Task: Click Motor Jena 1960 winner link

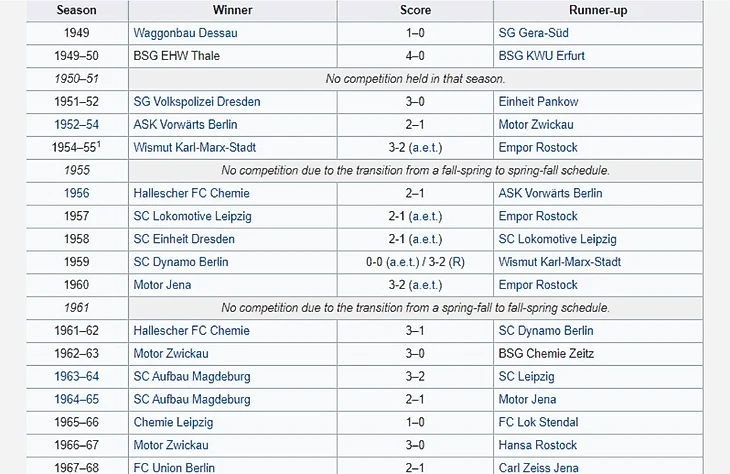Action: [162, 285]
